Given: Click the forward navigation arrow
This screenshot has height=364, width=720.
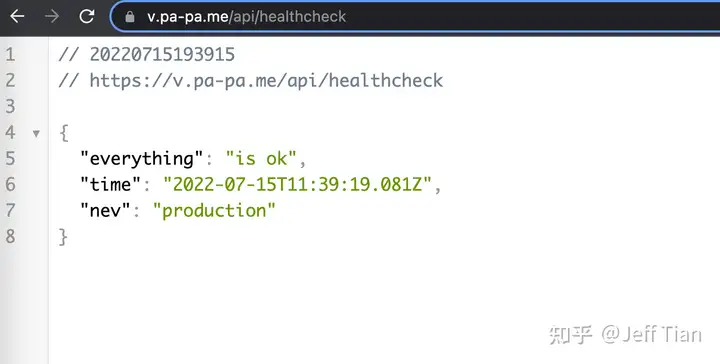Looking at the screenshot, I should [x=52, y=17].
